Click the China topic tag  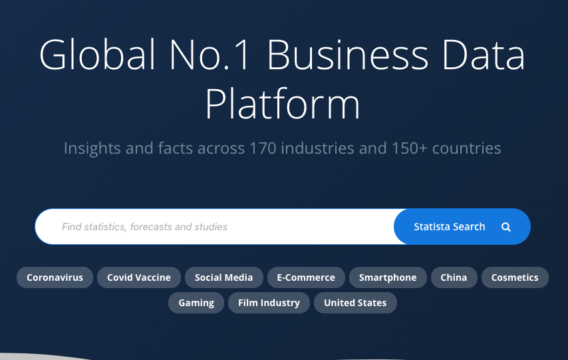[x=454, y=277]
